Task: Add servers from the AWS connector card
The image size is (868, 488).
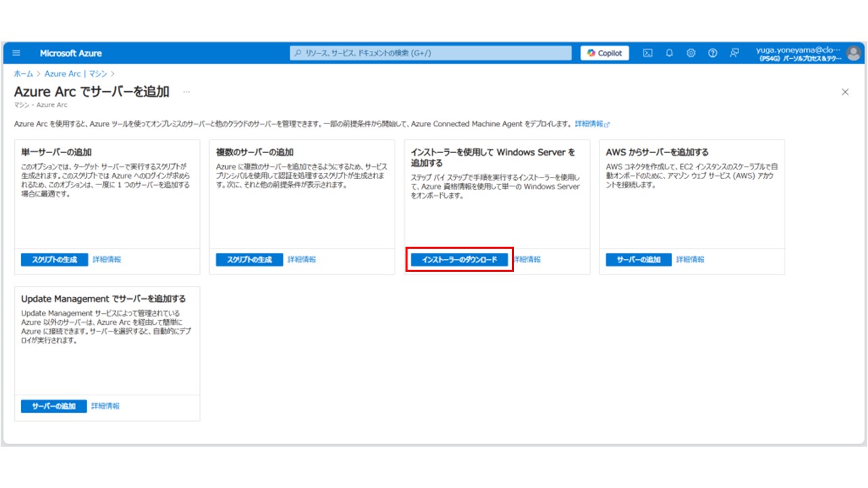Action: (637, 260)
